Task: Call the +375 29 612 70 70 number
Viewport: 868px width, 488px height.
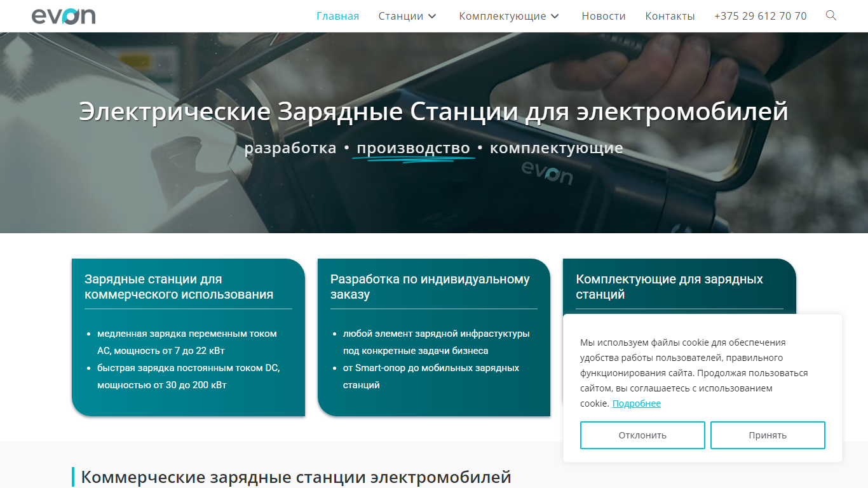Action: pos(761,16)
